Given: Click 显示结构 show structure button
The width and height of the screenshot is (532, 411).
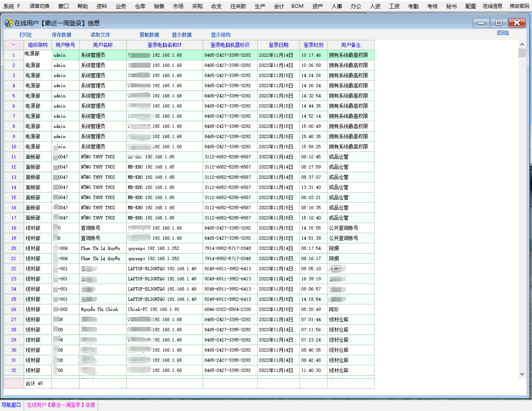Looking at the screenshot, I should tap(221, 35).
